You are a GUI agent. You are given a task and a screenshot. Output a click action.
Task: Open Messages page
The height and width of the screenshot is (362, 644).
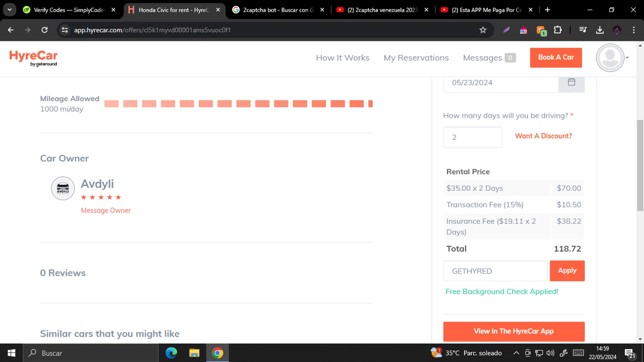489,58
